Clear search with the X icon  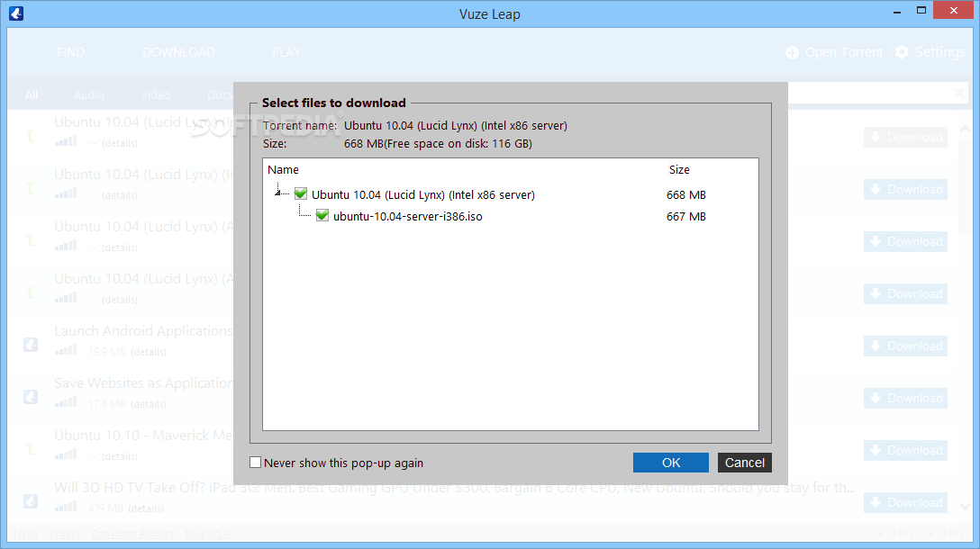[958, 94]
